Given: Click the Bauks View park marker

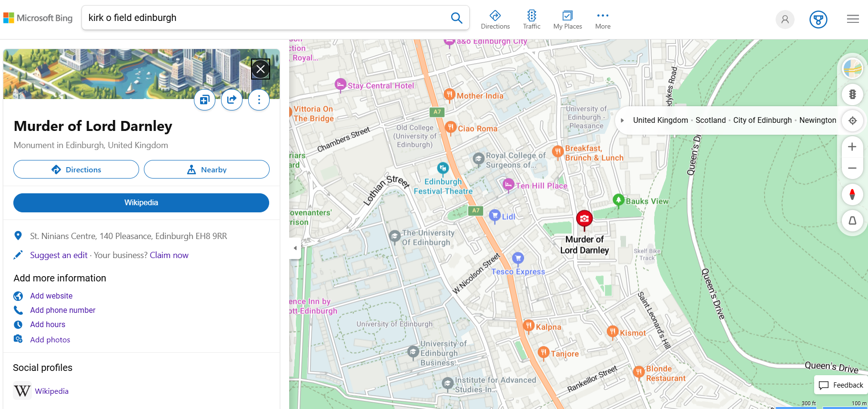Looking at the screenshot, I should 618,200.
